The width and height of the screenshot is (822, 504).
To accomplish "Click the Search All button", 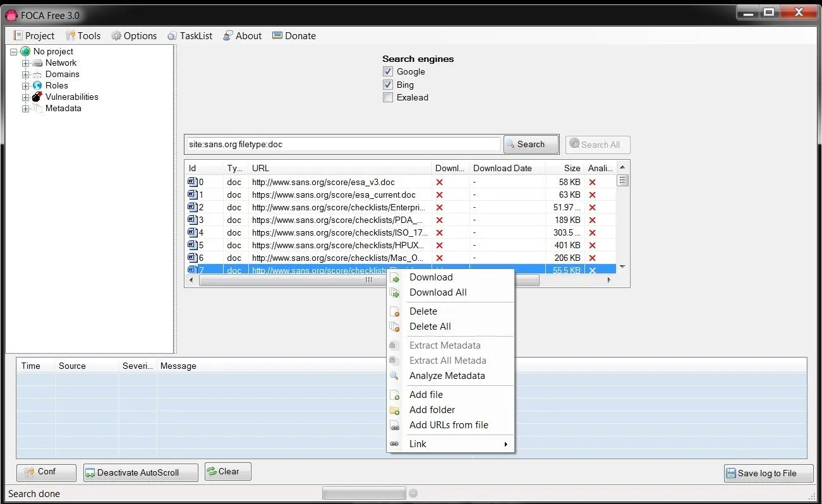I will 598,145.
